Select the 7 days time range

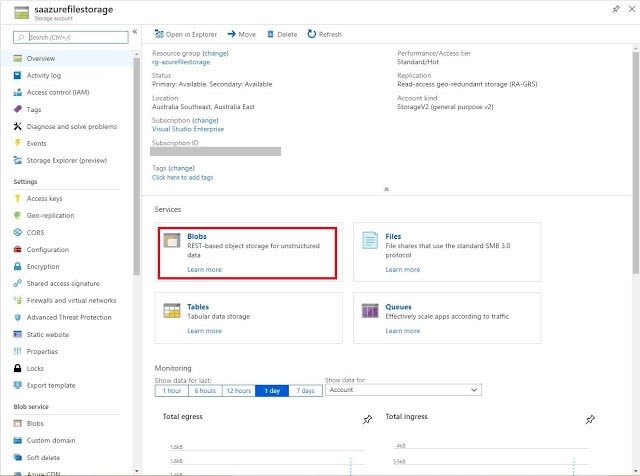(x=306, y=391)
